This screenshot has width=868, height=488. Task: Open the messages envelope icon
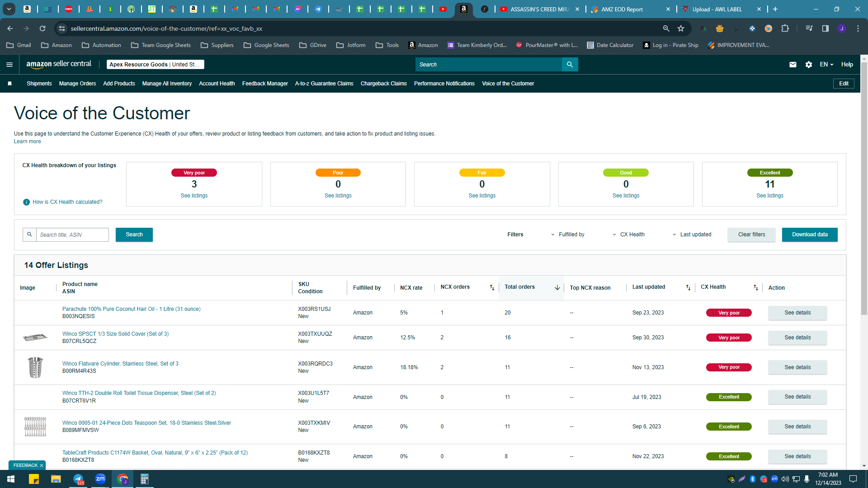click(793, 65)
